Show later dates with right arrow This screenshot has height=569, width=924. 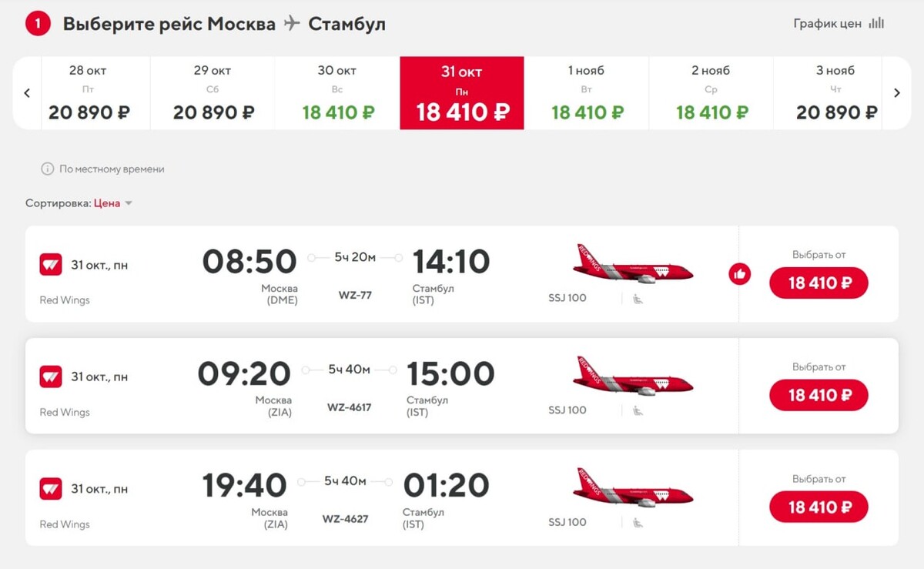tap(897, 93)
